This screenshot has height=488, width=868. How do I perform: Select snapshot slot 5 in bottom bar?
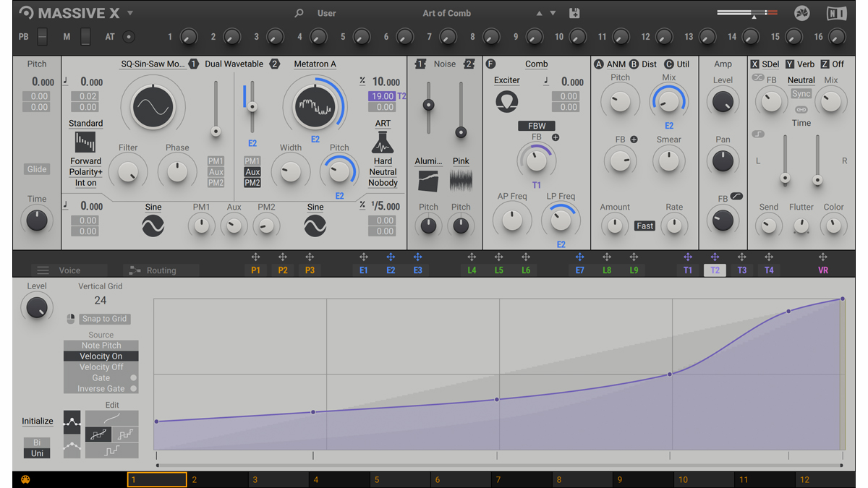401,479
